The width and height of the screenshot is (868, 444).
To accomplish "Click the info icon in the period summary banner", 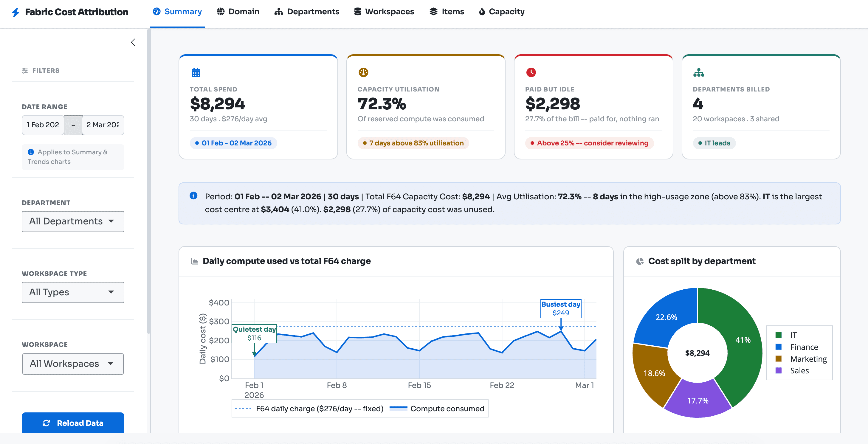I will (x=193, y=195).
